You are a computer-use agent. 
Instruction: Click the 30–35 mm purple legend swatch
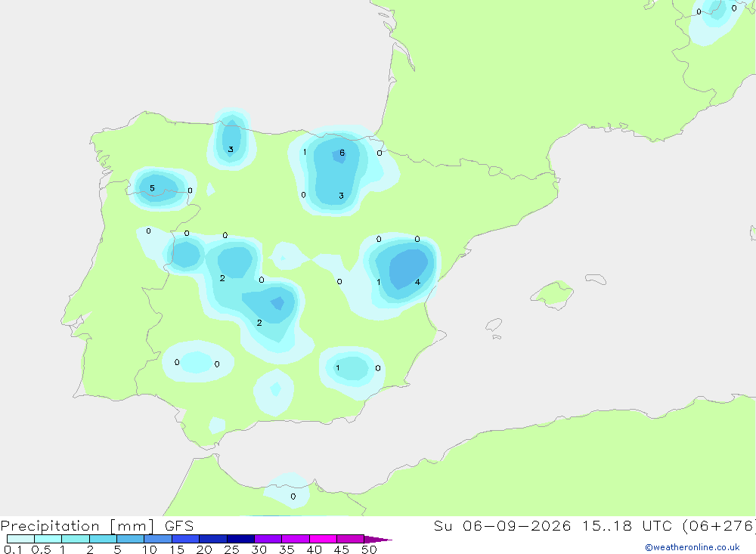[x=268, y=539]
